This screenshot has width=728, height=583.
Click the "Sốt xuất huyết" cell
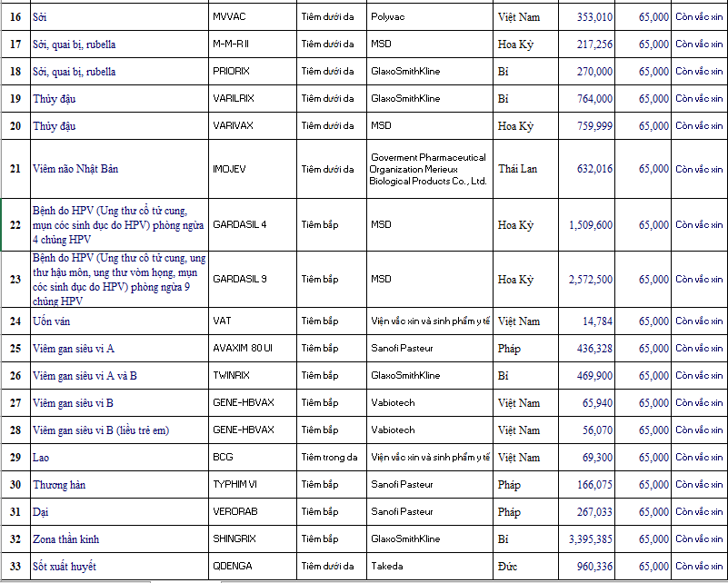click(x=119, y=567)
